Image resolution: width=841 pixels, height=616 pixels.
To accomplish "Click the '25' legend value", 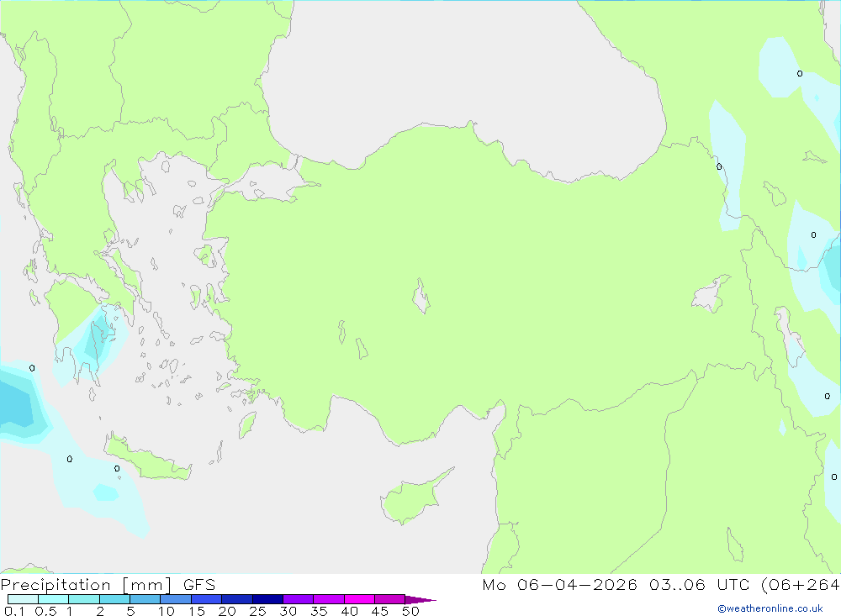I will pos(258,611).
